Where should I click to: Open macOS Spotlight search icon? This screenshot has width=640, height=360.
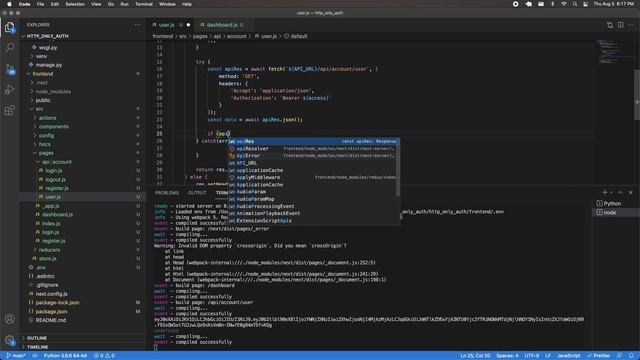coord(575,4)
